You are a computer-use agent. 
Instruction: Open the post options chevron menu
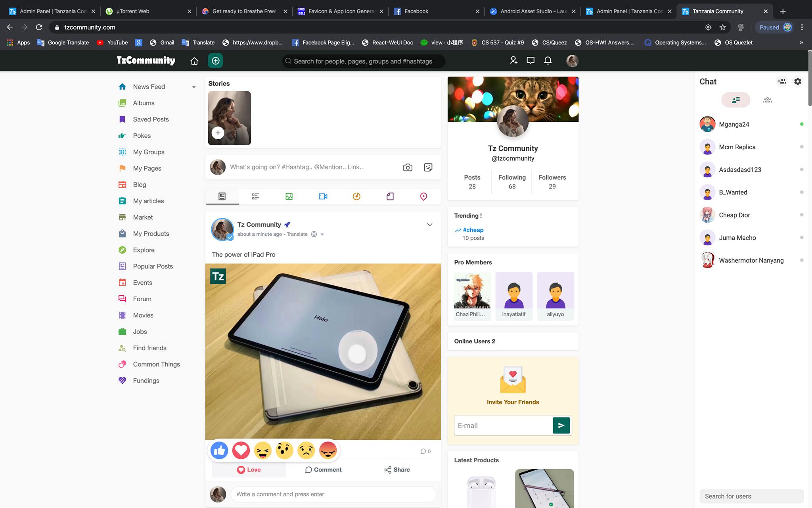coord(429,225)
